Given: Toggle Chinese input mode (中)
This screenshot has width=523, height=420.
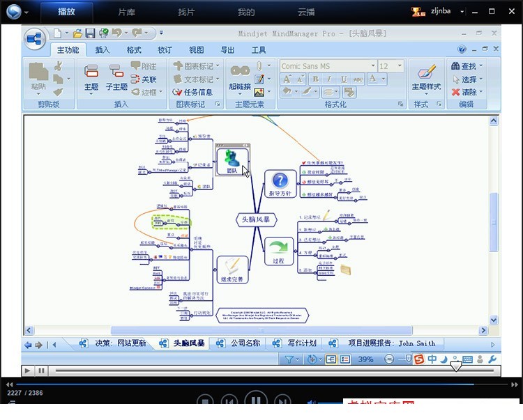Looking at the screenshot, I should click(x=432, y=359).
